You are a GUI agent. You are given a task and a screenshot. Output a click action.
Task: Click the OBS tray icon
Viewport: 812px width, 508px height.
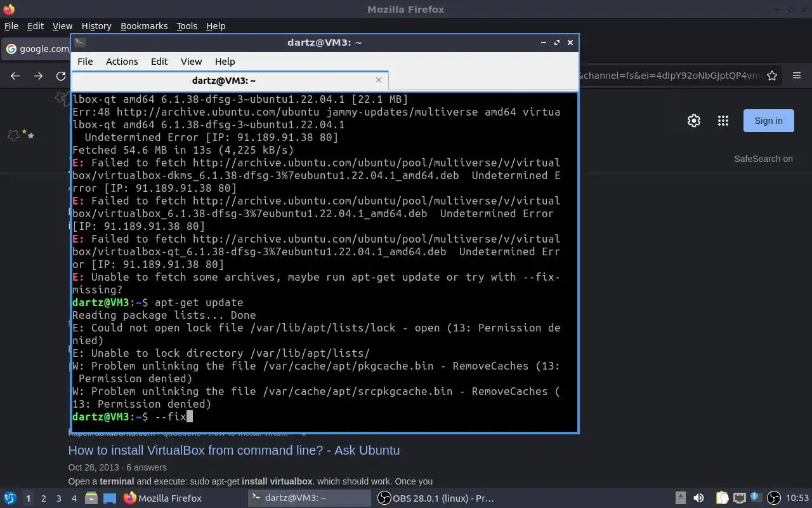pyautogui.click(x=774, y=498)
